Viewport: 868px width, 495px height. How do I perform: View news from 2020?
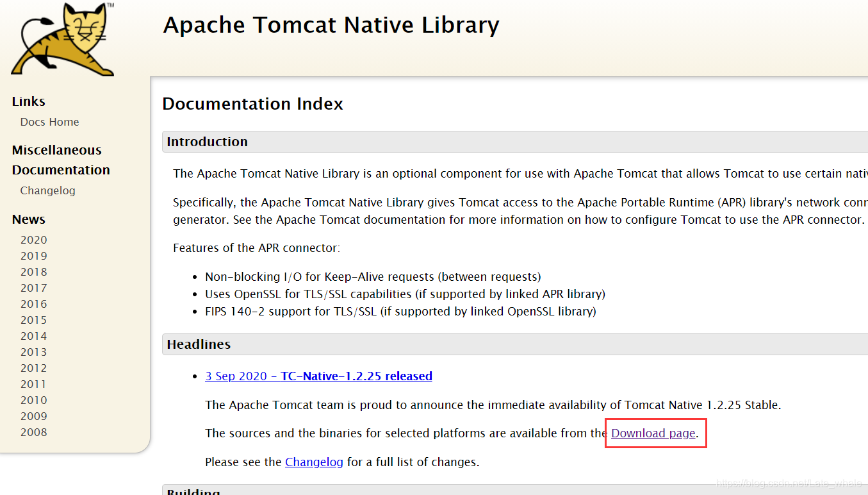pyautogui.click(x=33, y=239)
